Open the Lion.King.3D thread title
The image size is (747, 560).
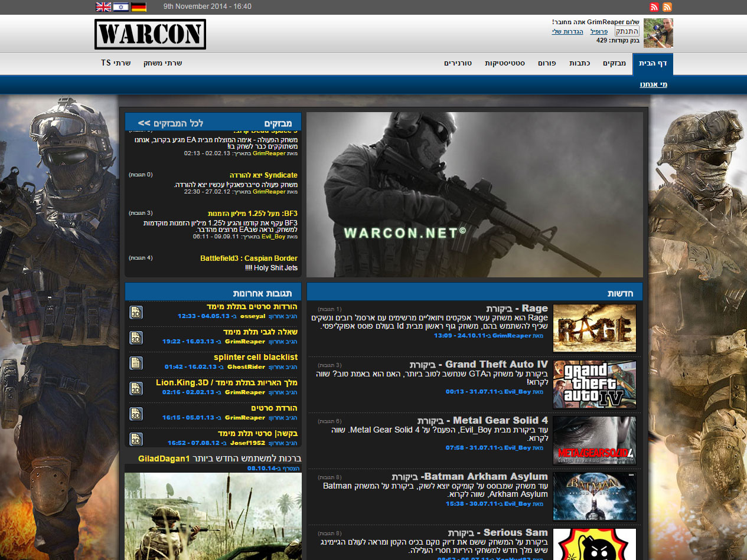[x=227, y=383]
